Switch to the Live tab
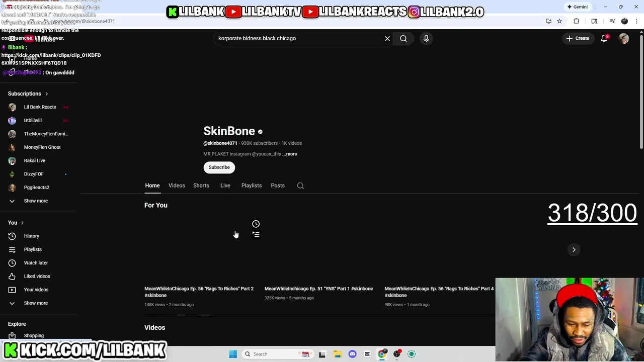This screenshot has width=644, height=362. [225, 186]
